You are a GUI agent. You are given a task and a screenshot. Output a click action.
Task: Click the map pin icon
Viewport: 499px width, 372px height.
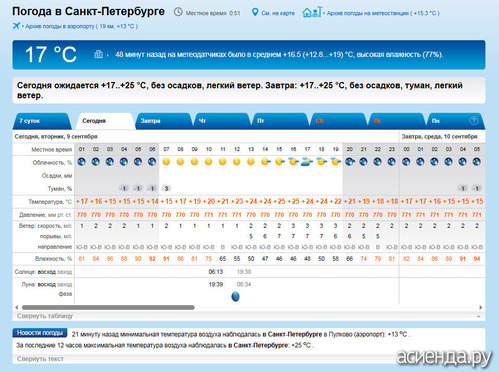[255, 12]
